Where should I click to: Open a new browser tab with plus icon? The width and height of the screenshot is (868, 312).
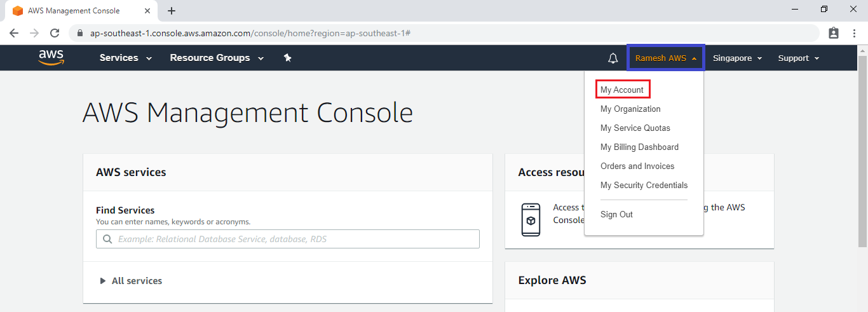[x=172, y=11]
